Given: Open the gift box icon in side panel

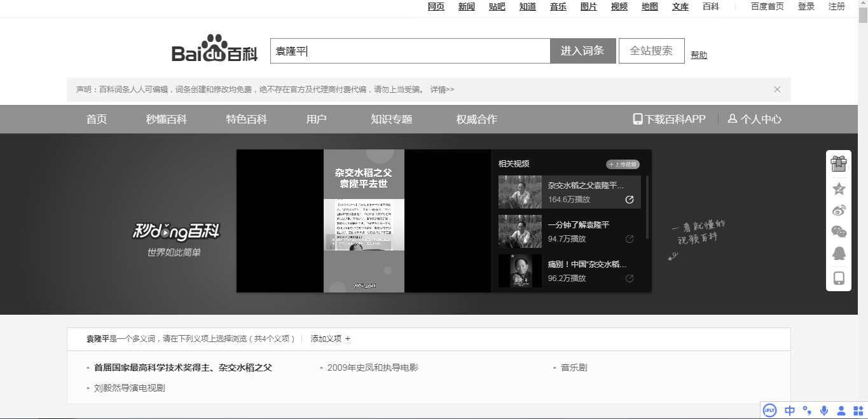Looking at the screenshot, I should [839, 163].
